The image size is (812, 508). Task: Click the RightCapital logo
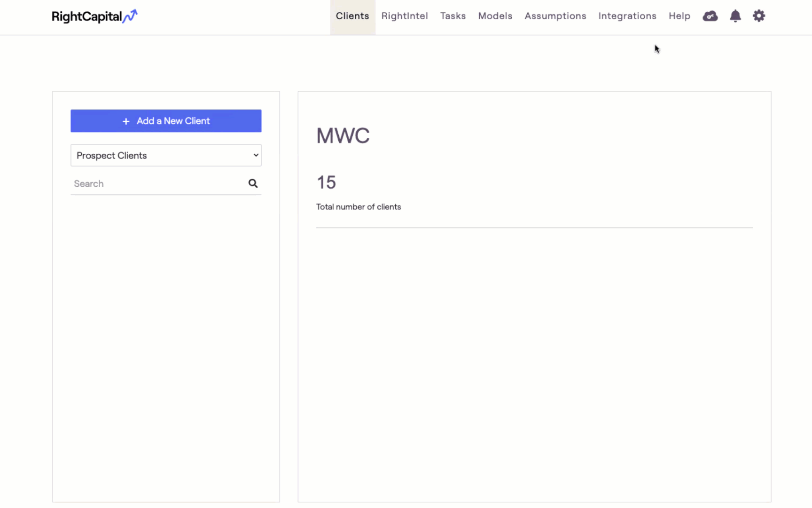[94, 16]
